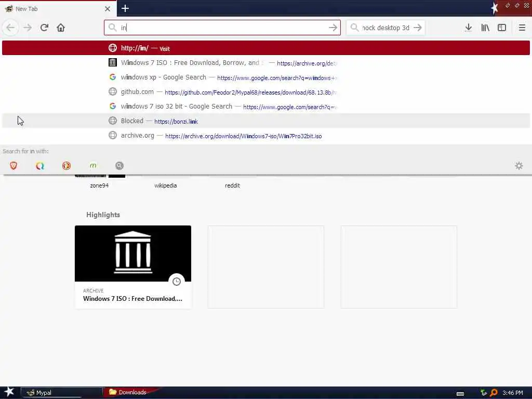Search with the green 'm' engine icon
The image size is (532, 399).
coord(93,166)
